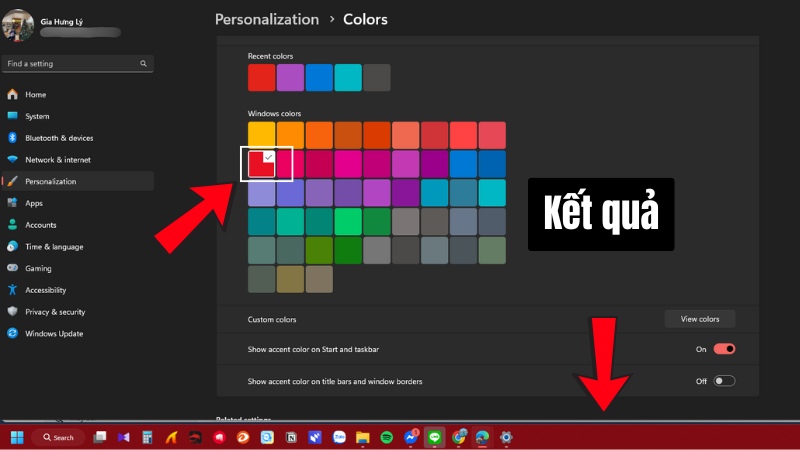Pick the teal swatch in Recent colors
This screenshot has height=450, width=800.
pyautogui.click(x=348, y=78)
